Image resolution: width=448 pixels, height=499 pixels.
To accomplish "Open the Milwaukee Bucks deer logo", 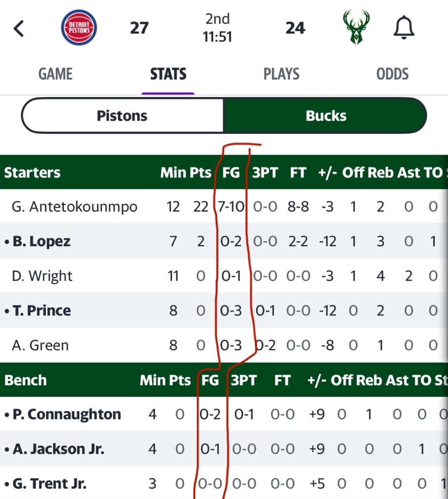I will [x=356, y=28].
